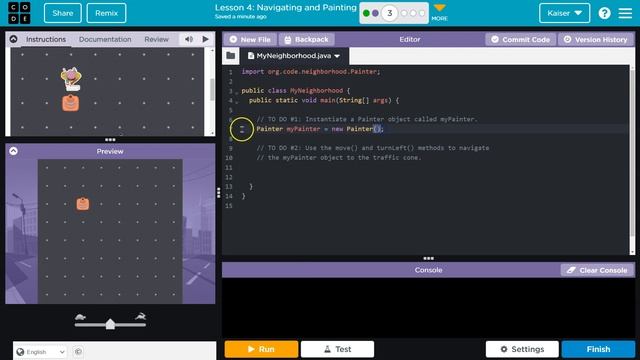Open the Code.org logo home link
The width and height of the screenshot is (640, 360).
(x=19, y=13)
